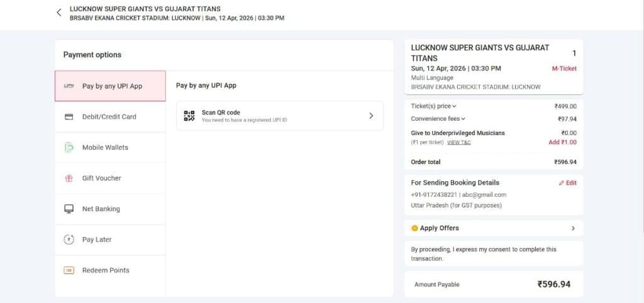This screenshot has height=303, width=644.
Task: Select Pay by any UPI App tab
Action: click(x=111, y=86)
